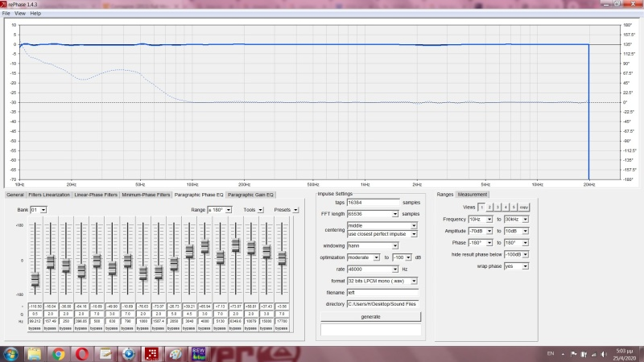644x362 pixels.
Task: Click the red dice taskbar icon
Action: (151, 354)
